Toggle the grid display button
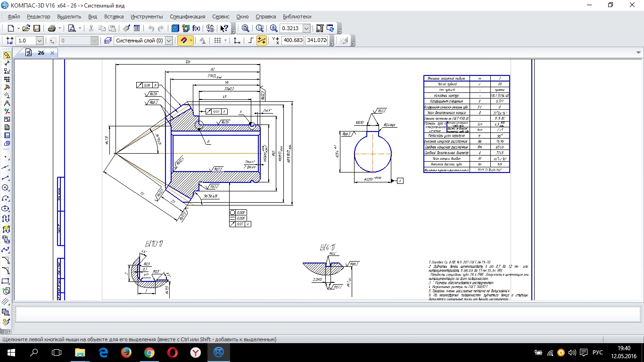The width and height of the screenshot is (644, 362). click(x=217, y=41)
